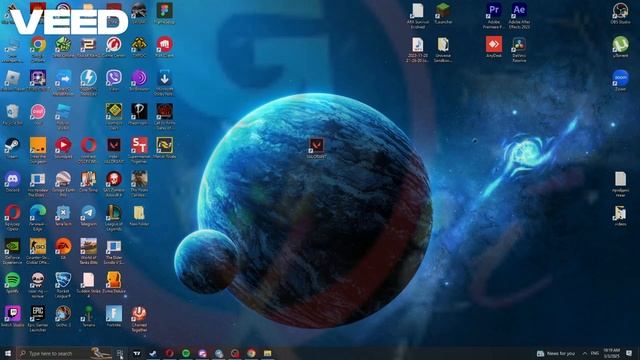Select the Sudden Strike file icon
Screen dimensions: 640x360
pyautogui.click(x=89, y=281)
